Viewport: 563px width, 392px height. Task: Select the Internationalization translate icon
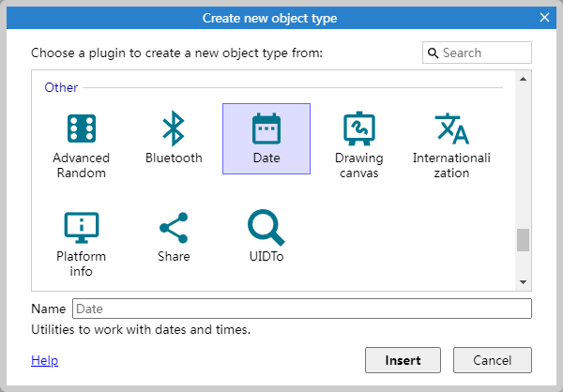[451, 128]
